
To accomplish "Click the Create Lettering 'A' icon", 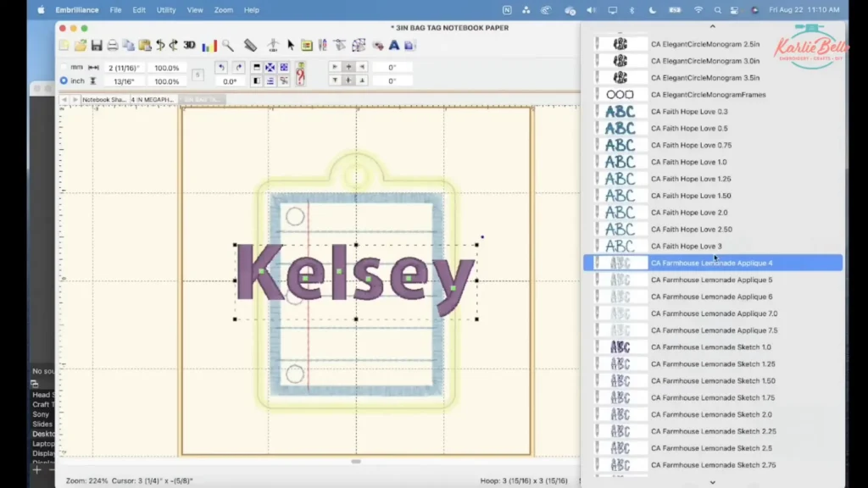I will pyautogui.click(x=394, y=45).
